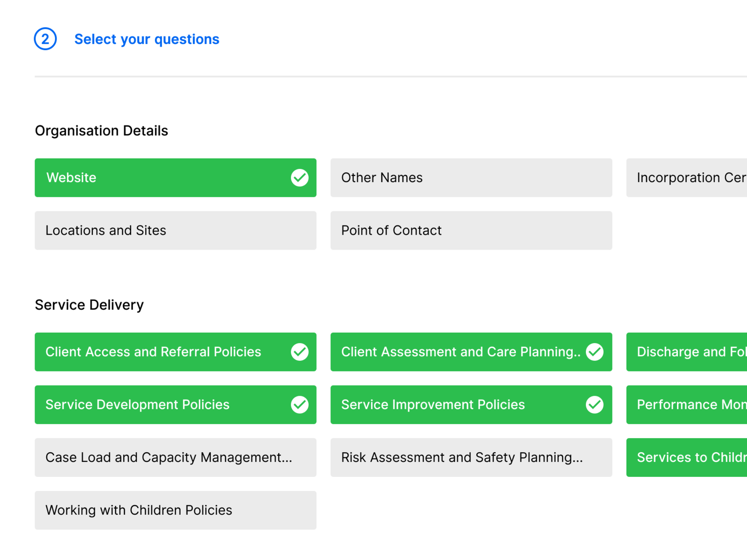747x560 pixels.
Task: Click the checkmark icon on Website
Action: 299,178
